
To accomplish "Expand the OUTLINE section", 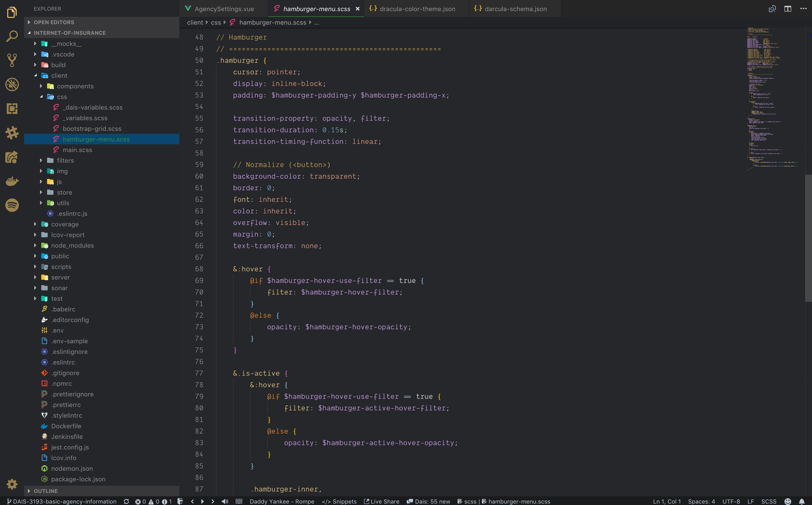I will tap(46, 491).
